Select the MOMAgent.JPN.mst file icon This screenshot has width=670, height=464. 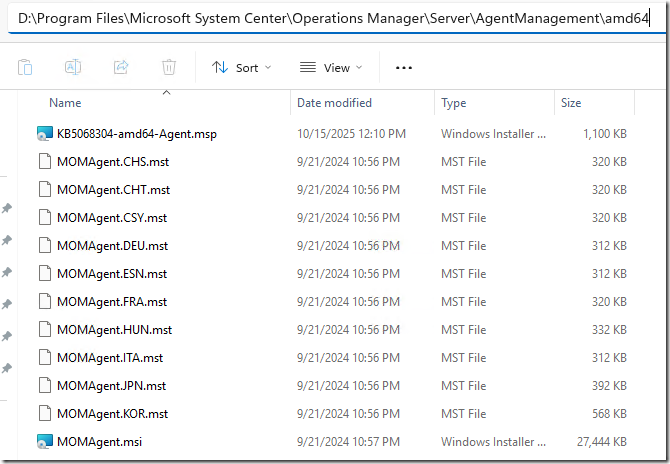coord(45,386)
